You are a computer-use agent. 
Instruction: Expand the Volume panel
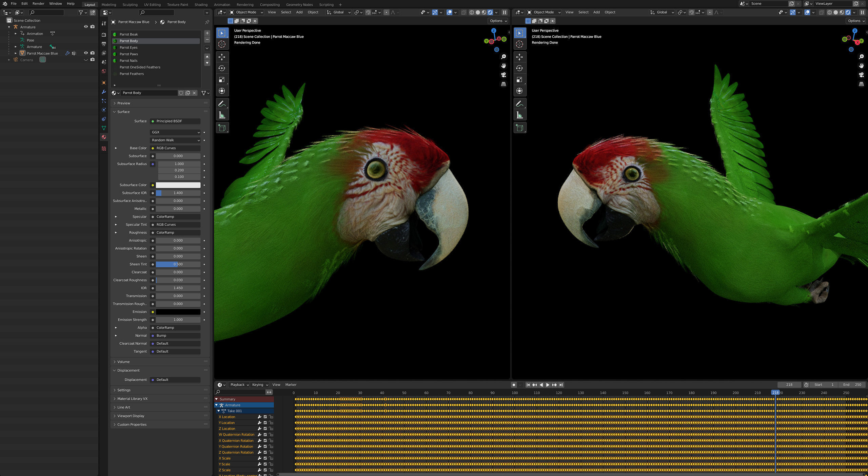point(123,362)
